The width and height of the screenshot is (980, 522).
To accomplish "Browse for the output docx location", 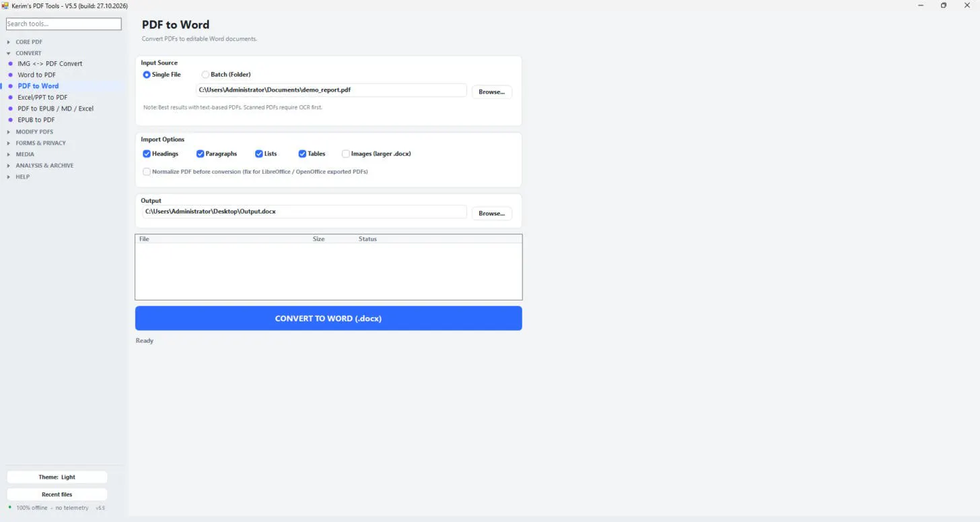I will coord(491,214).
